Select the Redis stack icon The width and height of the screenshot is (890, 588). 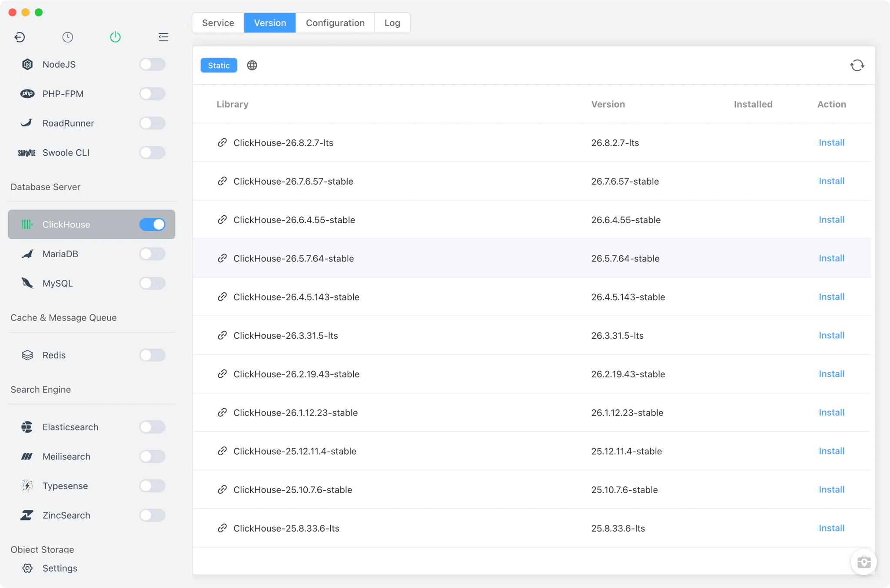coord(27,355)
